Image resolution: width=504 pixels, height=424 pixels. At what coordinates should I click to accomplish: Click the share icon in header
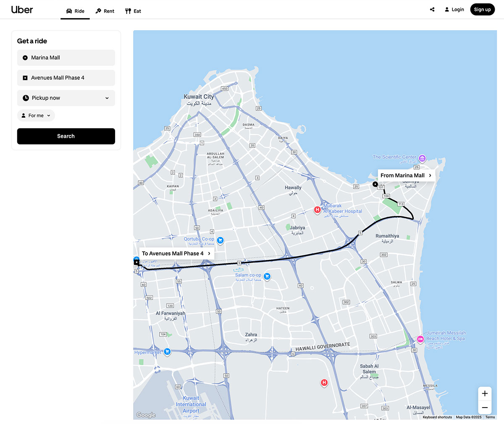point(432,10)
